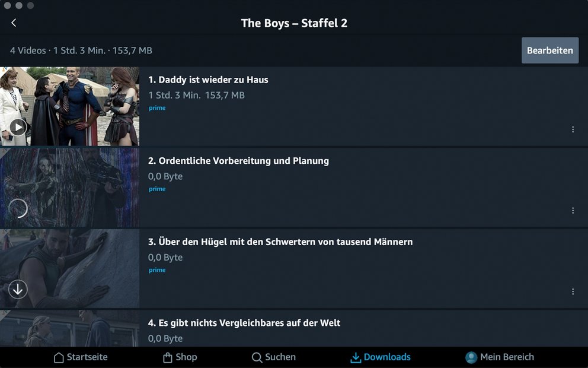Open the three-dot menu for episode 3

click(x=573, y=292)
